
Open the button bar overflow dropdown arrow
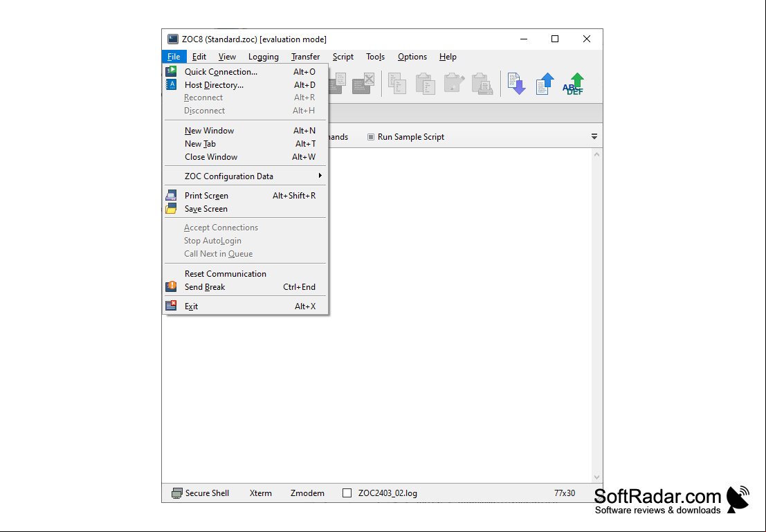point(594,137)
